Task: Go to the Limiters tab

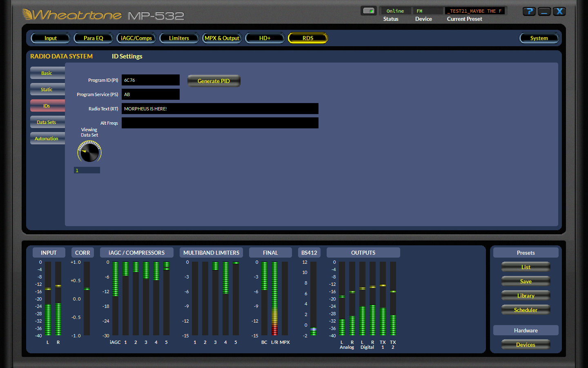Action: pos(179,38)
